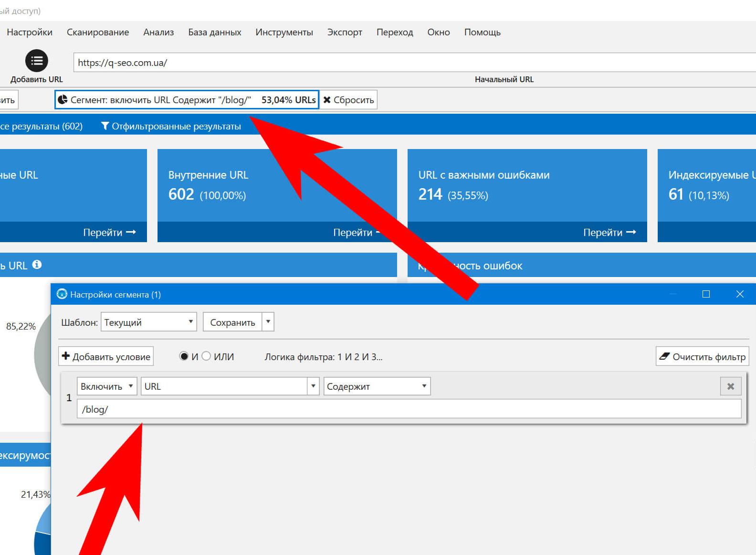The width and height of the screenshot is (756, 555).
Task: Click the Add URL list icon
Action: click(x=37, y=61)
